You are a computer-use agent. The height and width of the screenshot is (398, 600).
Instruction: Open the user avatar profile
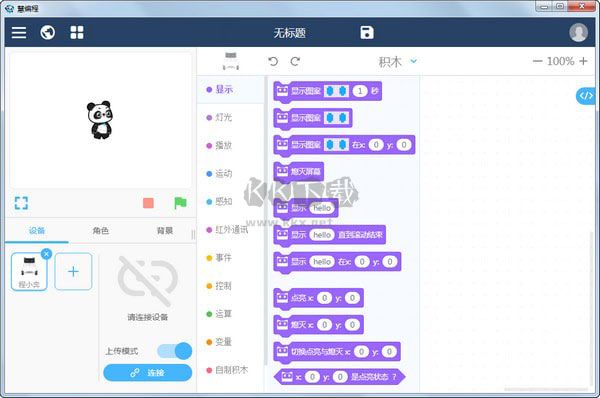coord(578,33)
